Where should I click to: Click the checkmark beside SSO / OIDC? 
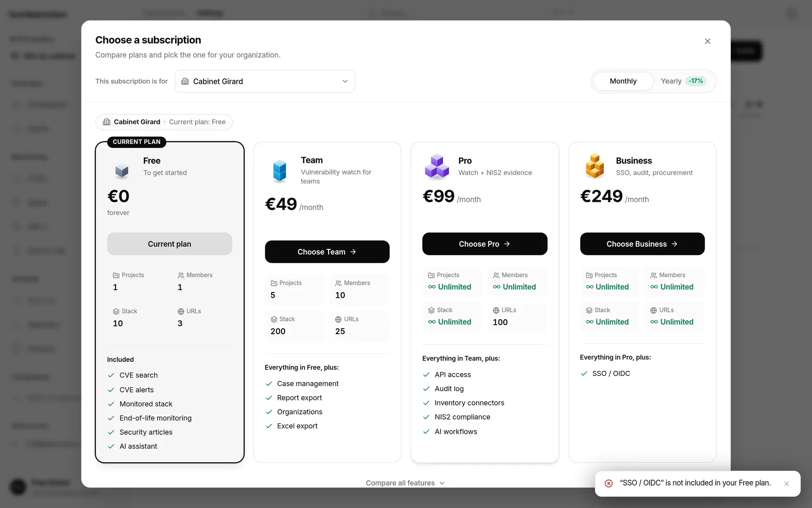(x=584, y=373)
